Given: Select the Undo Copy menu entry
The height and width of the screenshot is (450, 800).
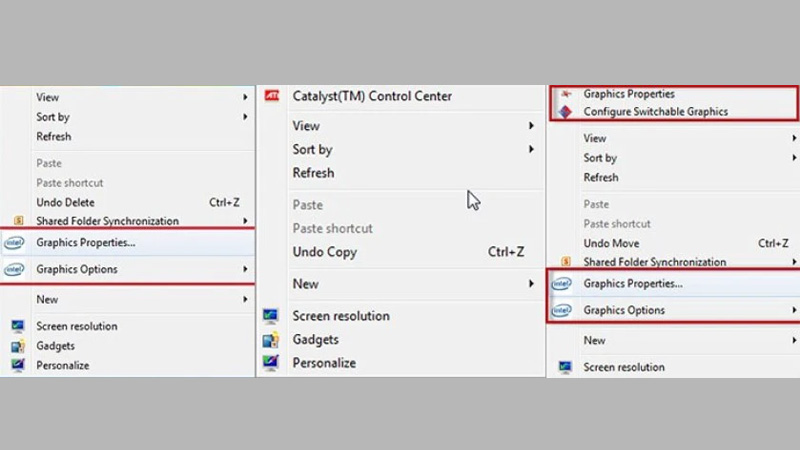Looking at the screenshot, I should (x=324, y=252).
